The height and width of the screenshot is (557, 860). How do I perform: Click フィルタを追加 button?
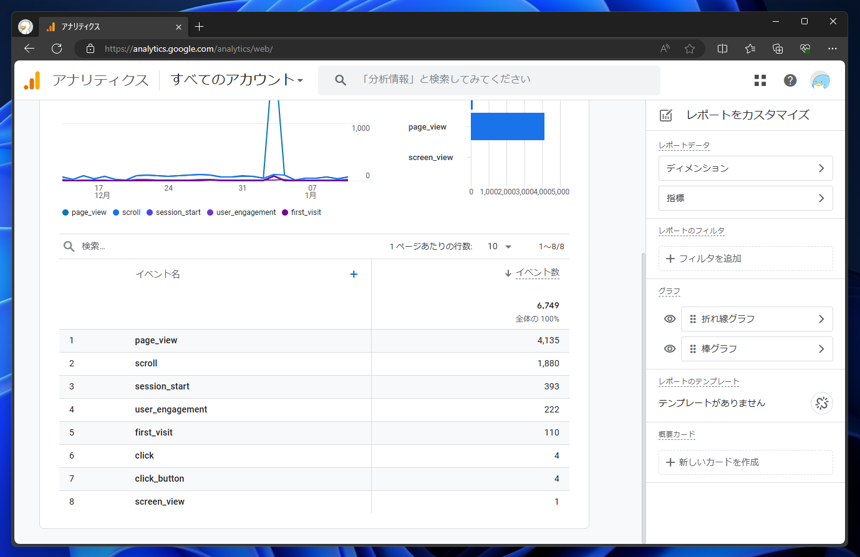745,259
